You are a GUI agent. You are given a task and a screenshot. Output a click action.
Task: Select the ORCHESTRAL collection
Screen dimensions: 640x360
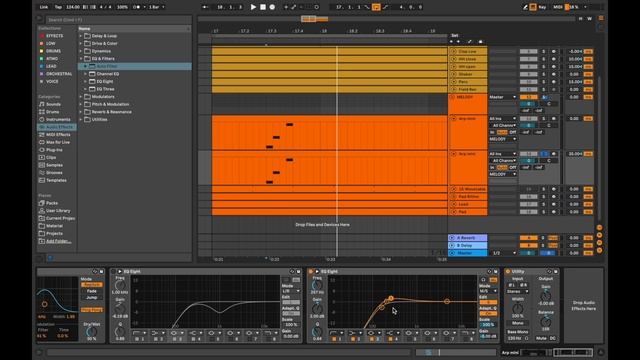[59, 74]
